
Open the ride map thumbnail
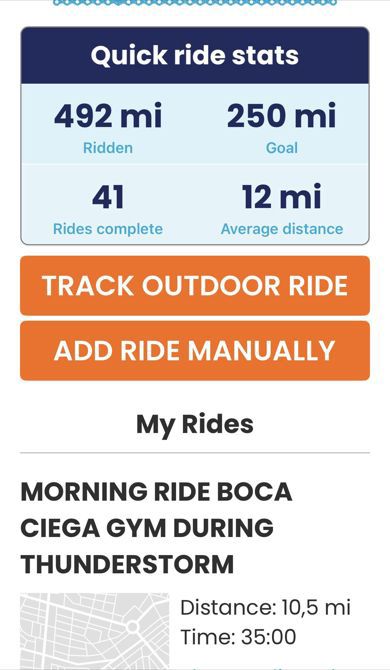coord(95,631)
